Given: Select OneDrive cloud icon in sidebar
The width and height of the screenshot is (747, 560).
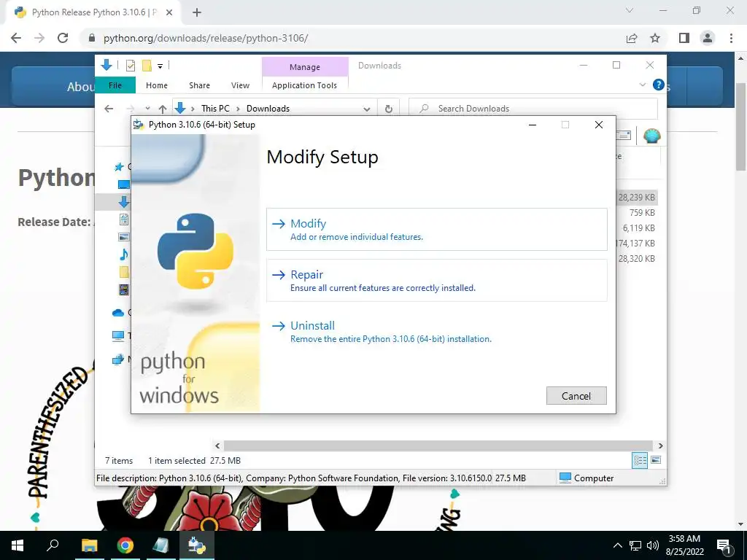Looking at the screenshot, I should (118, 313).
